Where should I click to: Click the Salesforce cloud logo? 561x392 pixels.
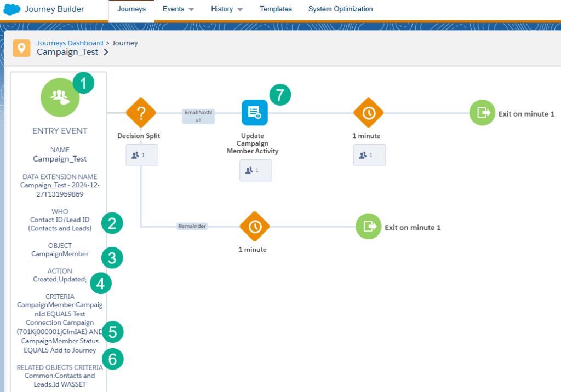(x=12, y=10)
